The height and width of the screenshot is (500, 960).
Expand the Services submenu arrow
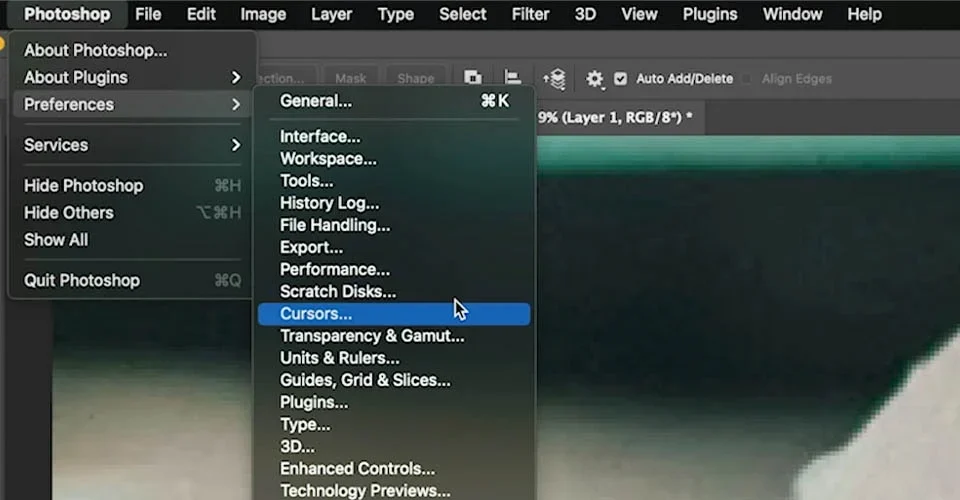click(236, 144)
